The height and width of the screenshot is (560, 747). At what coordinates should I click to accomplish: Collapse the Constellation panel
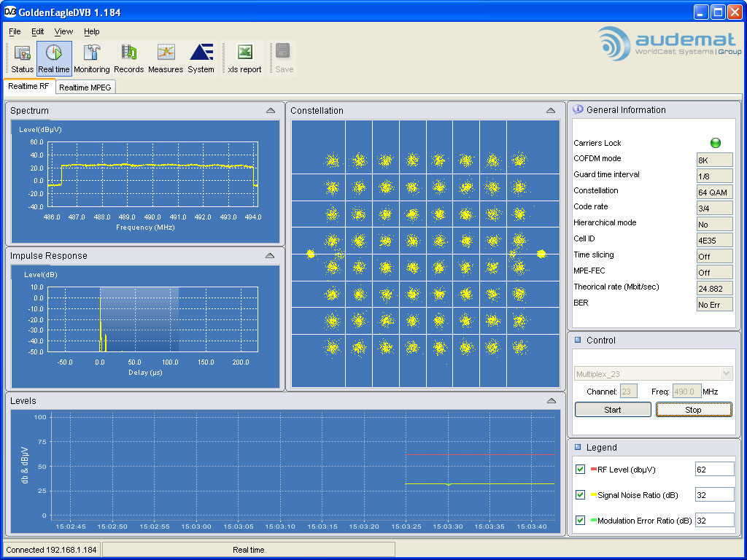(x=551, y=110)
